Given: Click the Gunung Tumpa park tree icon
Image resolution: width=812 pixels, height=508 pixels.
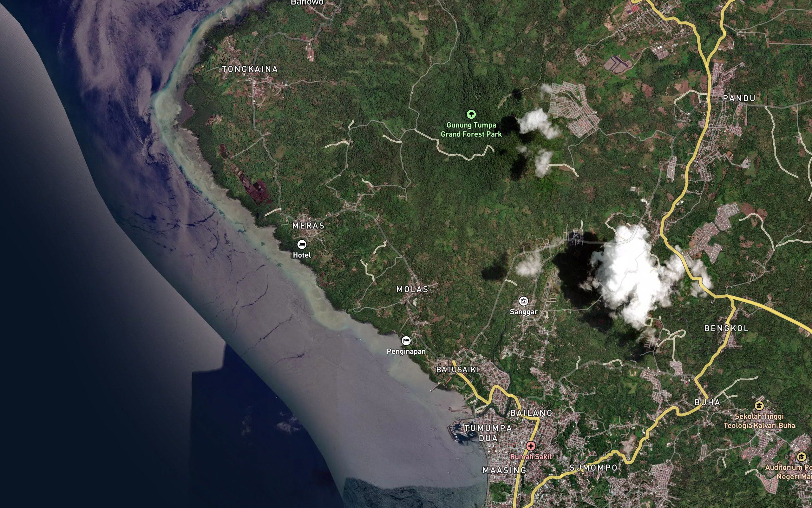Looking at the screenshot, I should tap(471, 115).
